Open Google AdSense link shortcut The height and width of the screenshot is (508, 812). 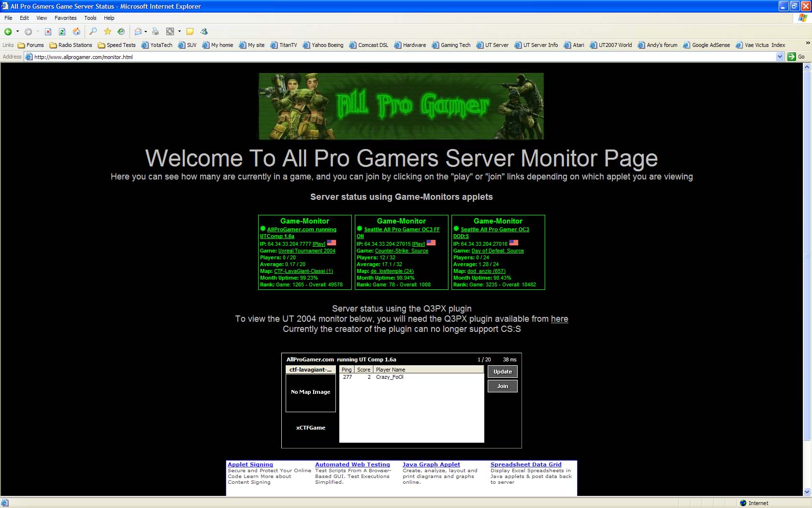[707, 45]
